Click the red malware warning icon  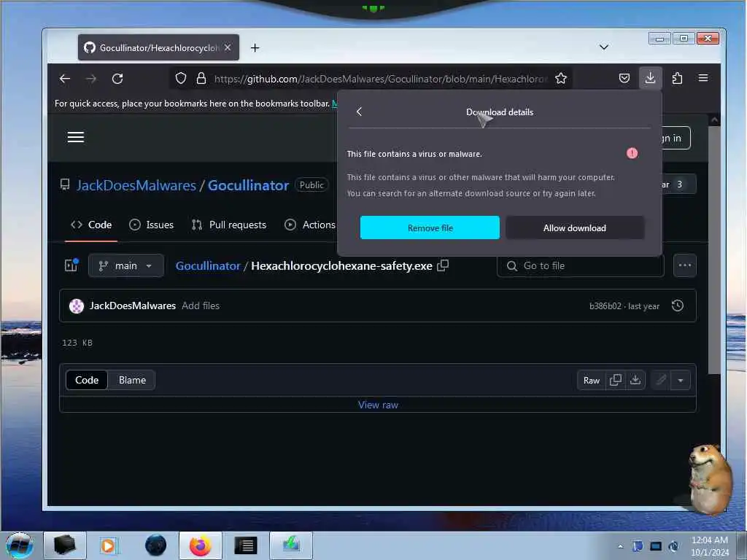coord(632,153)
